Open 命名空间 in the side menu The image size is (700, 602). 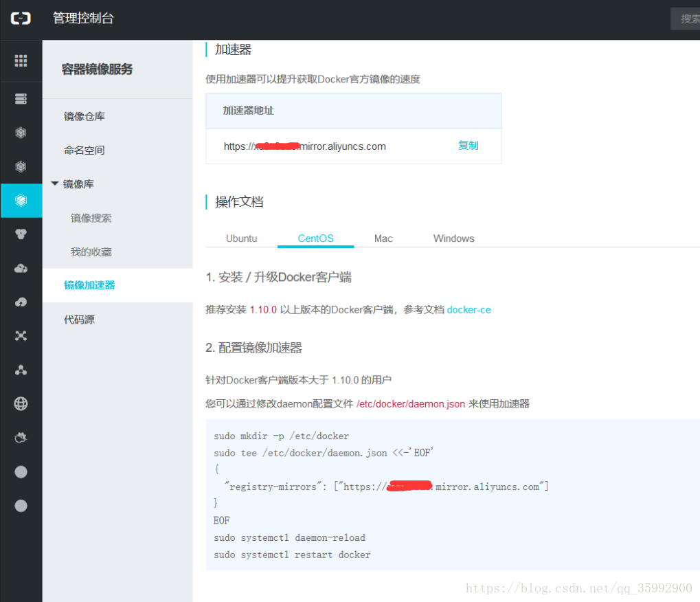pos(84,150)
